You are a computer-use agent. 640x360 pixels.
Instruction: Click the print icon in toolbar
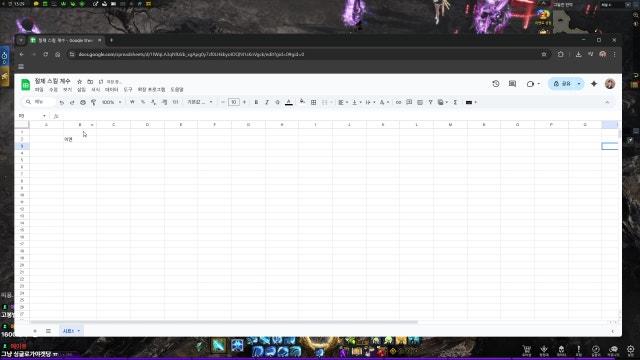(x=83, y=102)
